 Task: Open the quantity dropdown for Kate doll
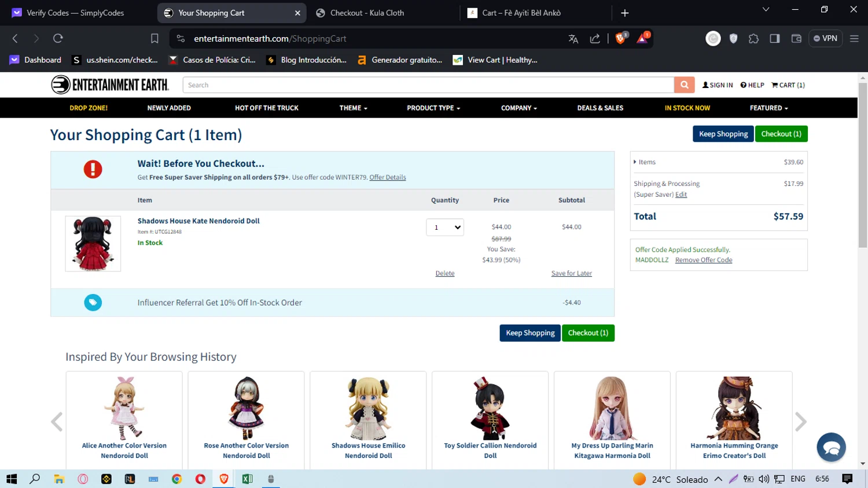click(445, 228)
